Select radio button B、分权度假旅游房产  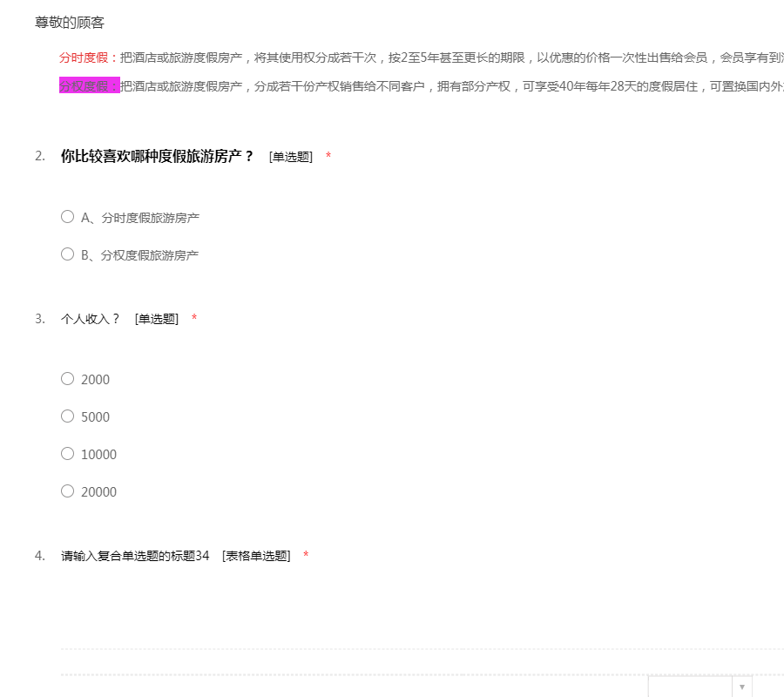(67, 254)
